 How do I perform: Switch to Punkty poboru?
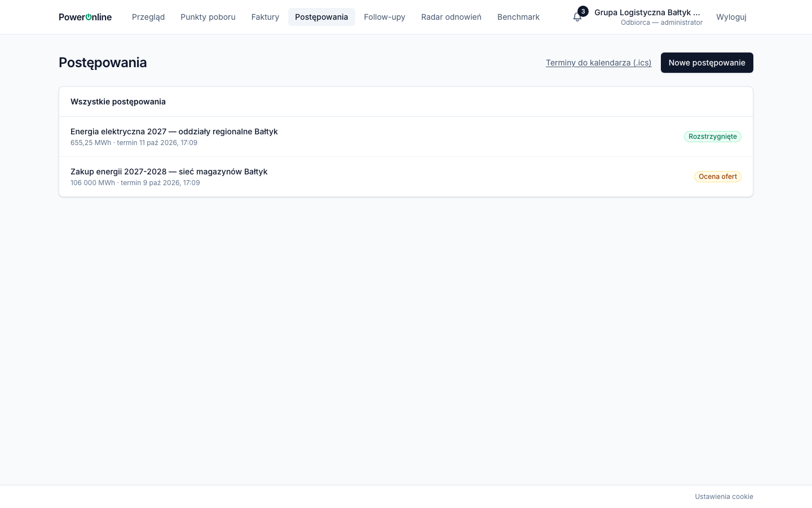pyautogui.click(x=208, y=17)
